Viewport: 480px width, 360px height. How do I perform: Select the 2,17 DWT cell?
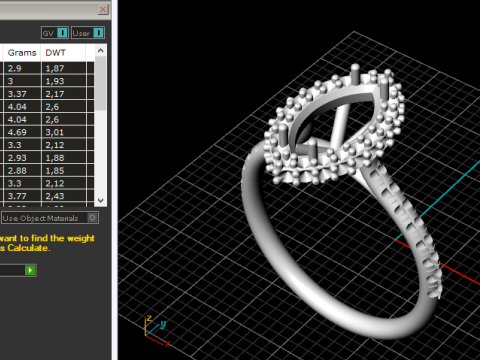pos(64,94)
